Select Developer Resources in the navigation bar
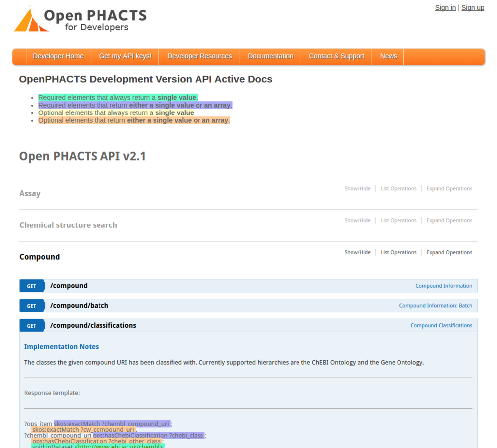This screenshot has width=497, height=448. pyautogui.click(x=199, y=56)
